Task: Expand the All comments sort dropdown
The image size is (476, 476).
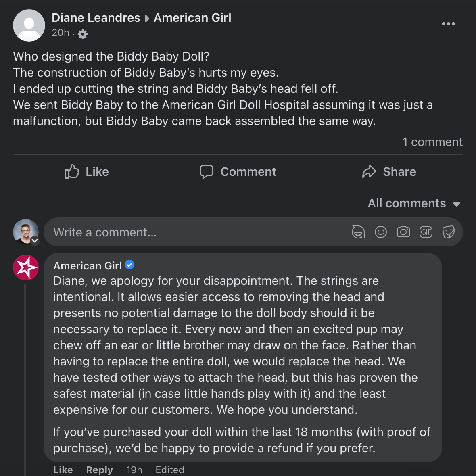Action: [x=414, y=203]
